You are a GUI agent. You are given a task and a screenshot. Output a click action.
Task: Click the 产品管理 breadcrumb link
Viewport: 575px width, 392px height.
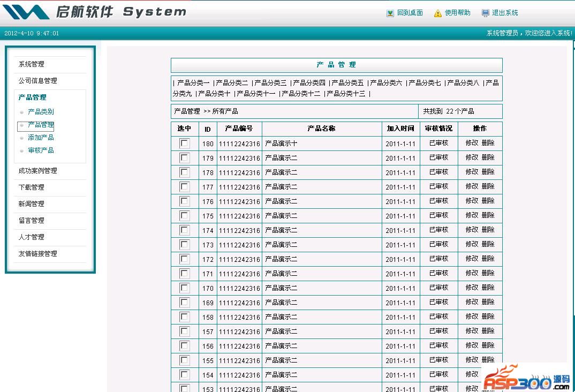pos(187,111)
